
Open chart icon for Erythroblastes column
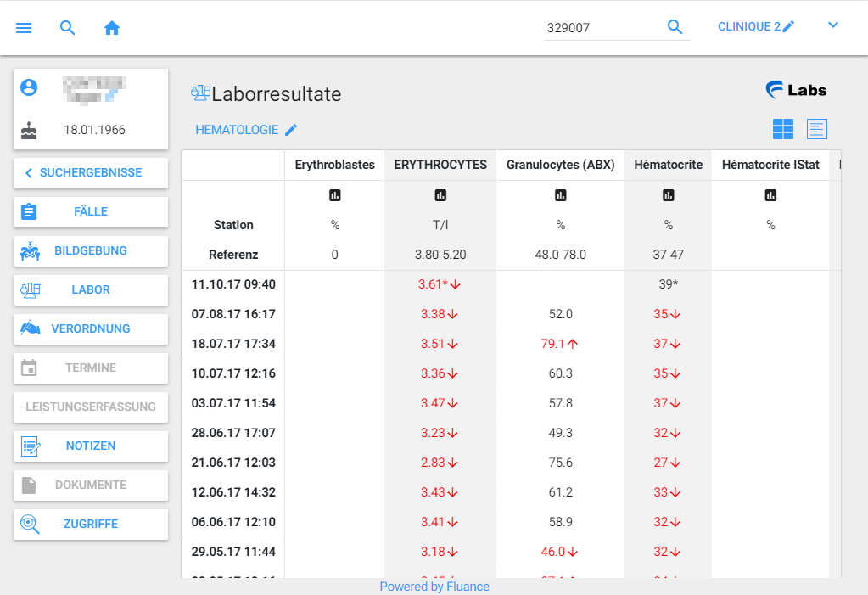coord(335,195)
